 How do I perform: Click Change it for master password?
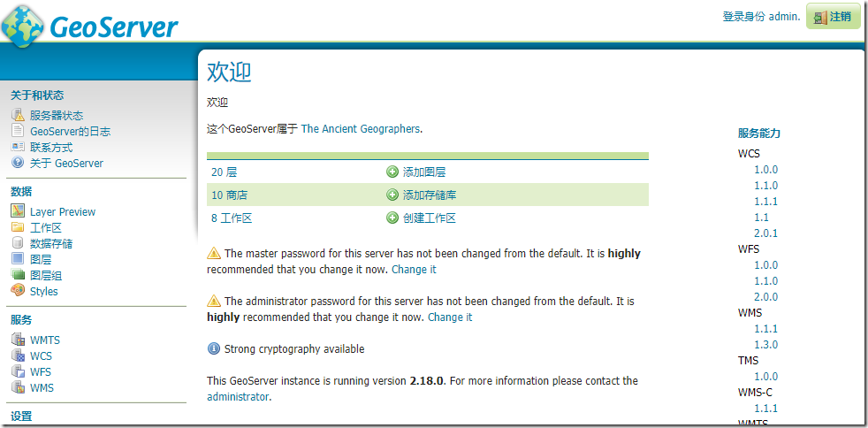[x=414, y=270]
